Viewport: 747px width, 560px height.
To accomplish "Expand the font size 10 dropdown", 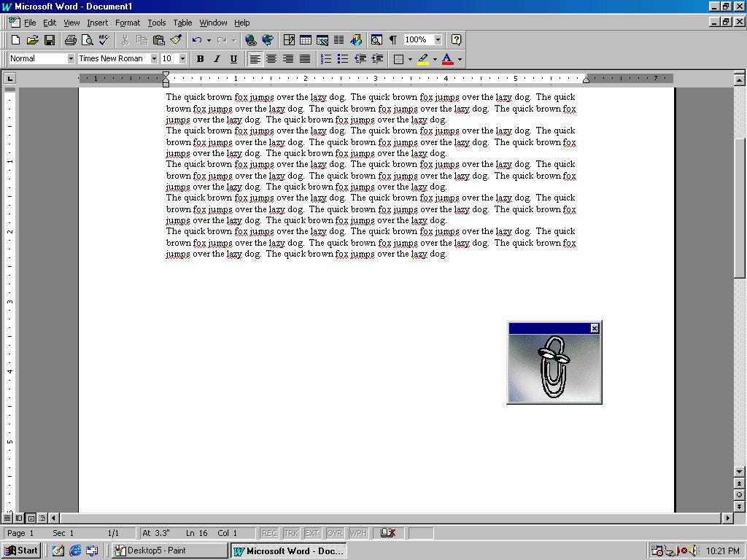I will coord(182,58).
